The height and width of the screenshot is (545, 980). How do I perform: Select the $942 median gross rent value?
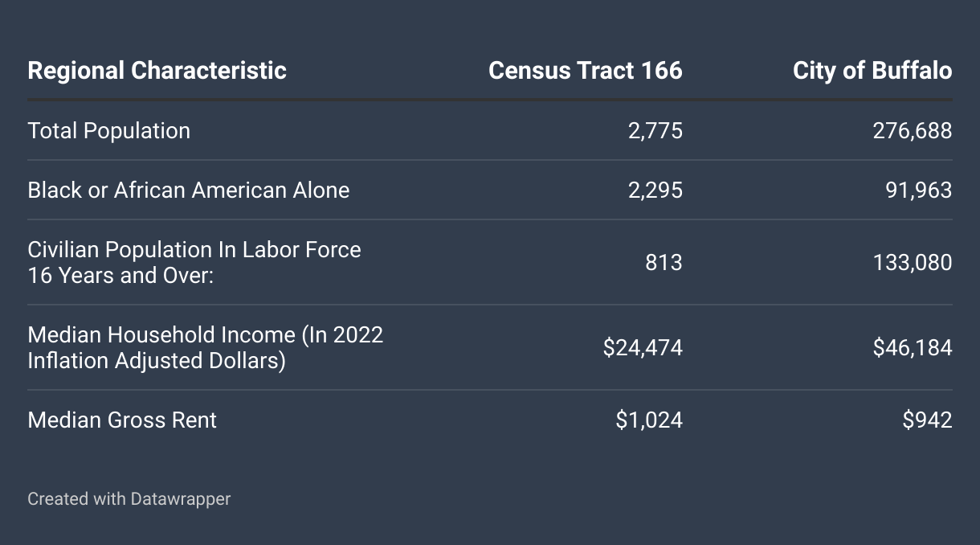pos(927,420)
